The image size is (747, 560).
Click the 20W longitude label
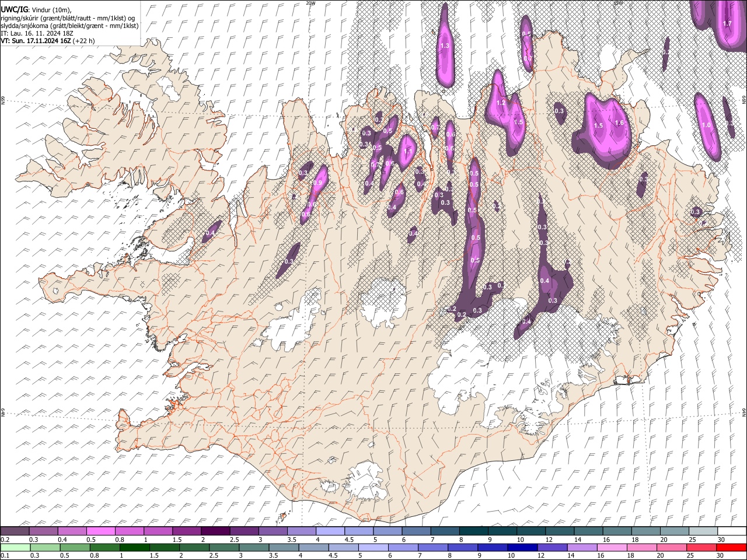click(x=310, y=3)
